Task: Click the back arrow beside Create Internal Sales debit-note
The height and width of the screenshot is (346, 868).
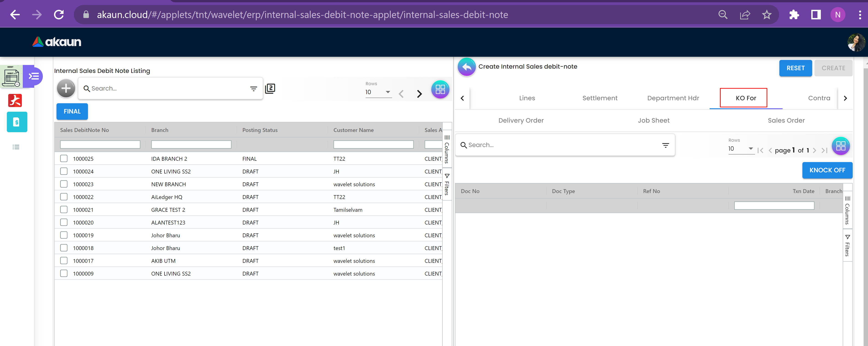Action: pyautogui.click(x=466, y=67)
